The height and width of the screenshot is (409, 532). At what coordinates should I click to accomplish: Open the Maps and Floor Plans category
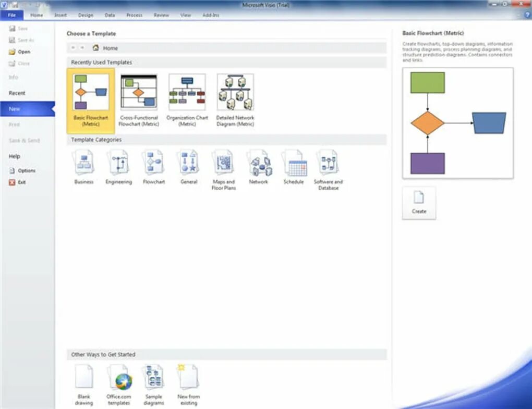pyautogui.click(x=224, y=170)
